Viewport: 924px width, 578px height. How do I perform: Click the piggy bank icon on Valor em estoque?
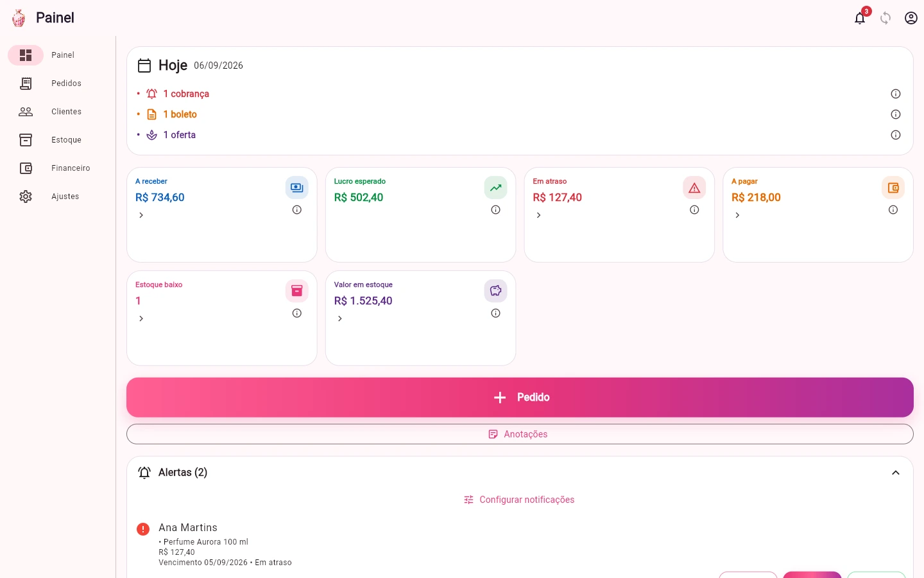point(496,291)
